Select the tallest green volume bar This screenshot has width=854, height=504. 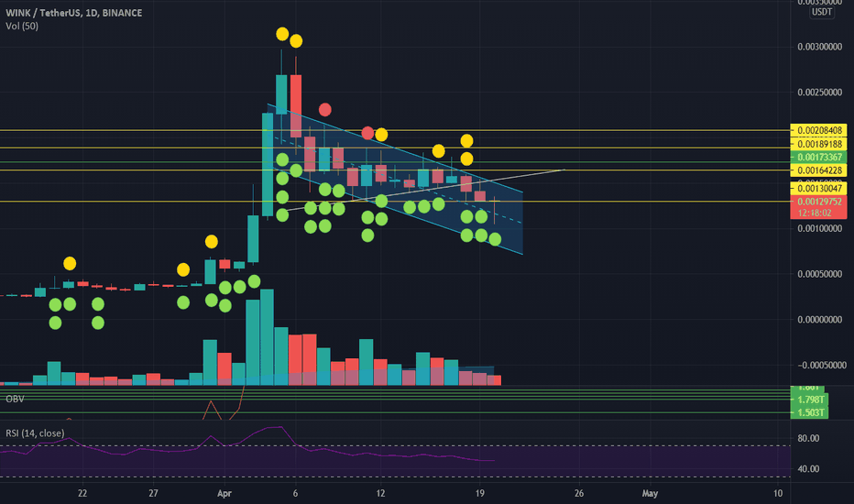(x=267, y=337)
